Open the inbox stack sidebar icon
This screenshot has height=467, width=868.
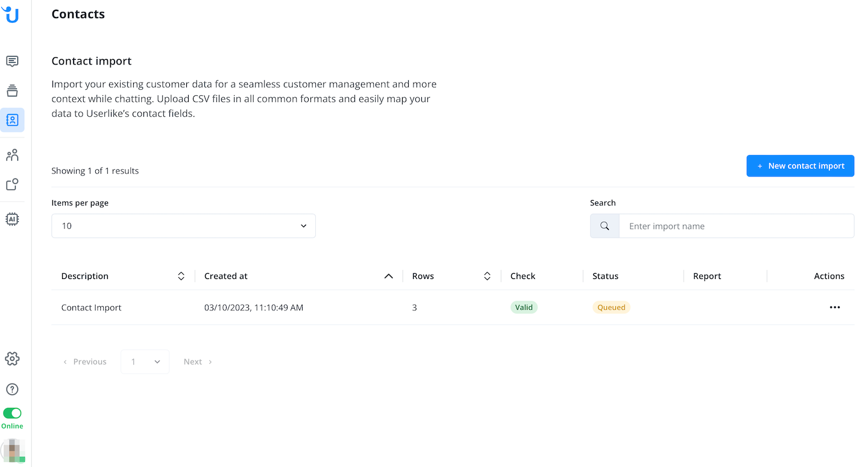tap(12, 90)
